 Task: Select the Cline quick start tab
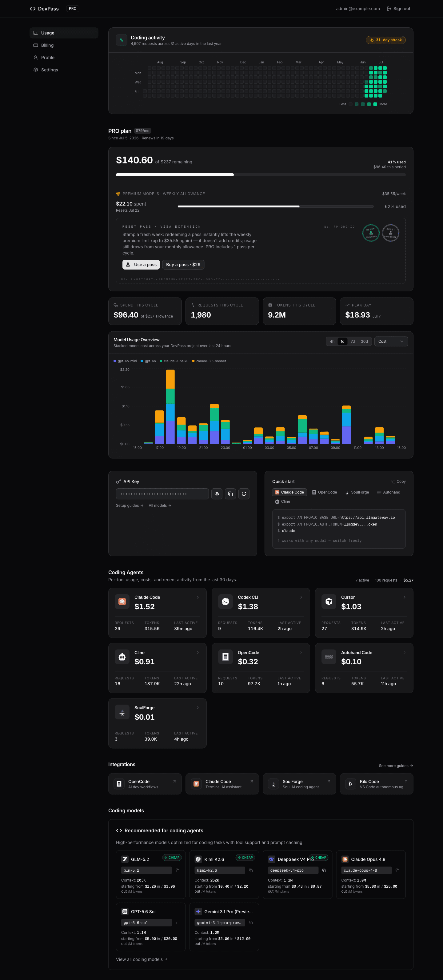pos(282,502)
